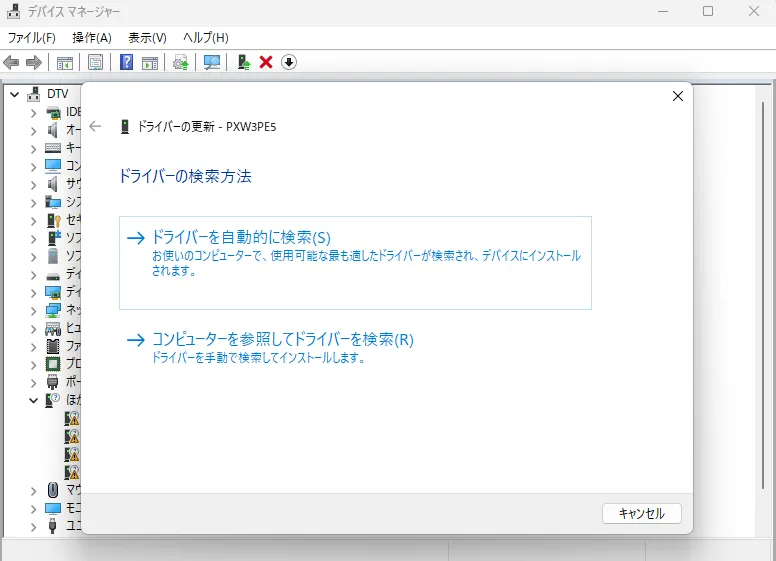Select the firmware chip icon
The image size is (776, 561).
click(53, 346)
